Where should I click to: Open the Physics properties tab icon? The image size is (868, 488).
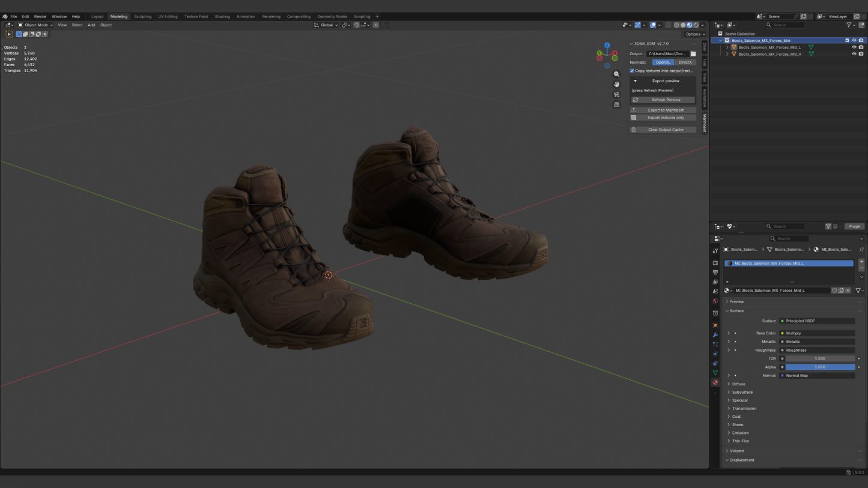[x=715, y=354]
